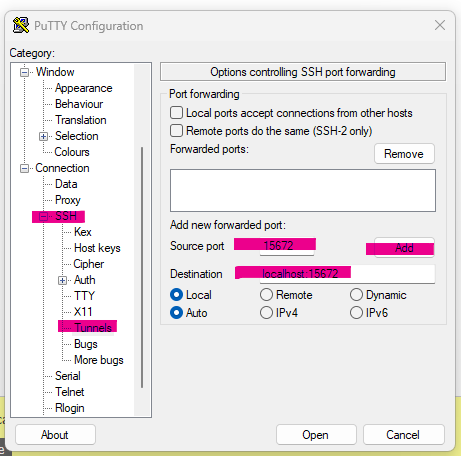Select the Remote forwarding radio button
The image size is (461, 456).
(x=266, y=295)
